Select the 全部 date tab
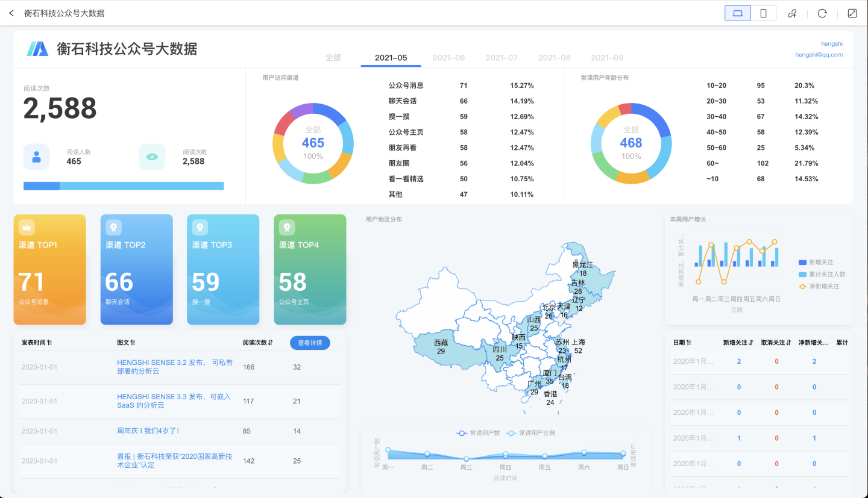Image resolution: width=868 pixels, height=498 pixels. pyautogui.click(x=333, y=58)
